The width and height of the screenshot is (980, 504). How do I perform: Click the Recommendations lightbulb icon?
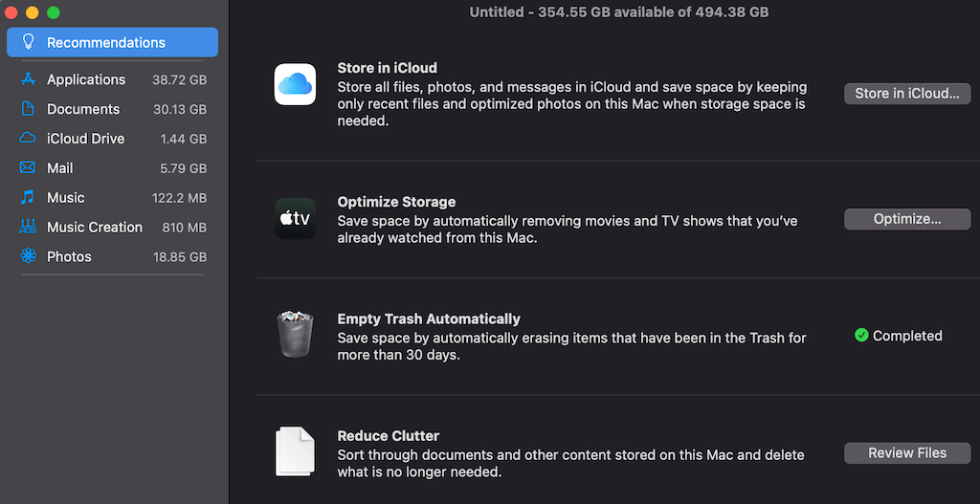pos(28,42)
